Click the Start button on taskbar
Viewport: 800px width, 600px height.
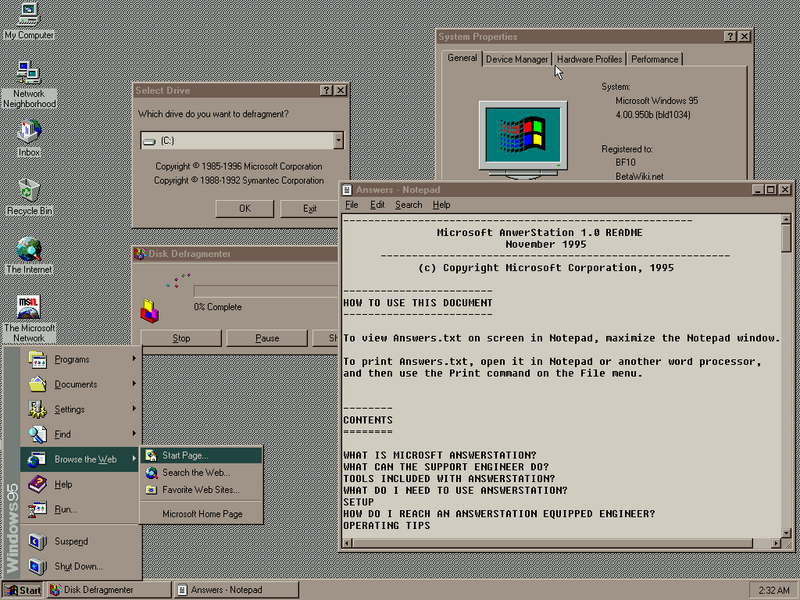pos(23,590)
